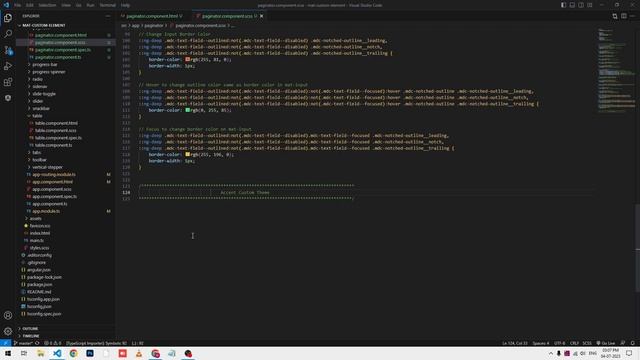640x360 pixels.
Task: Open Google Chrome from the taskbar
Action: [73, 353]
